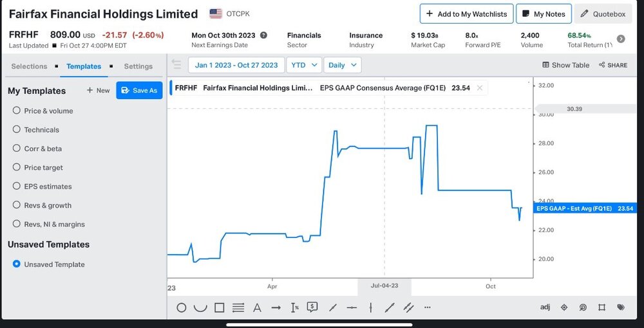Click the 2,400 volume value
The width and height of the screenshot is (644, 328).
click(x=530, y=35)
